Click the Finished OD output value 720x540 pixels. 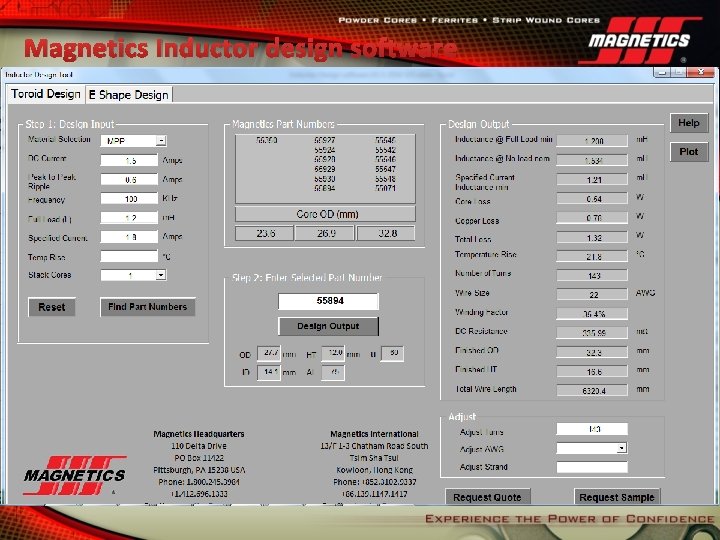pos(592,352)
